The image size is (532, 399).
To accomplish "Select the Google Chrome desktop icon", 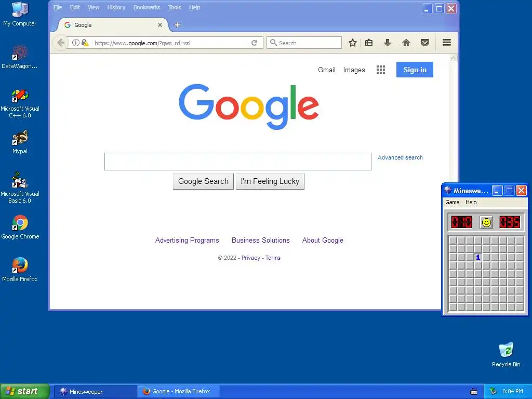I will pyautogui.click(x=20, y=227).
